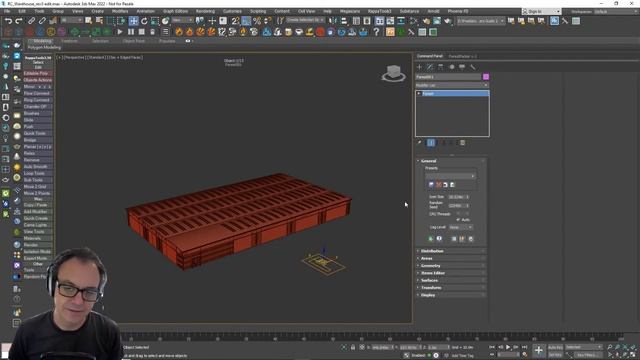Click the Redo arrow icon
This screenshot has width=640, height=360.
pyautogui.click(x=19, y=21)
